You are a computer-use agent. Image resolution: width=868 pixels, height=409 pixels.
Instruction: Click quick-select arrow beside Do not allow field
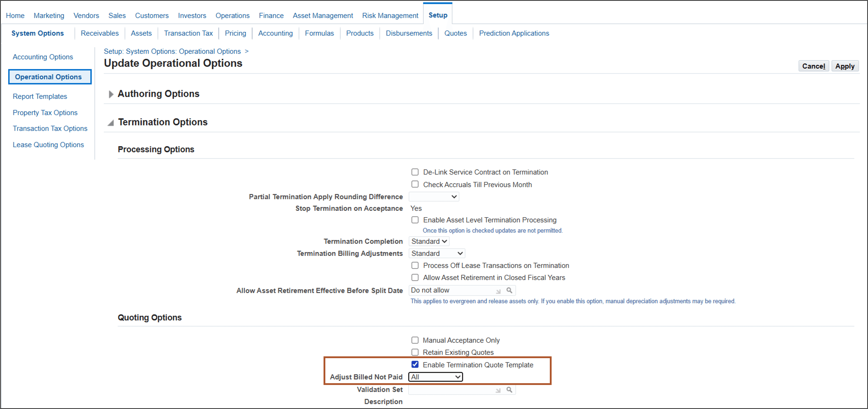(498, 291)
